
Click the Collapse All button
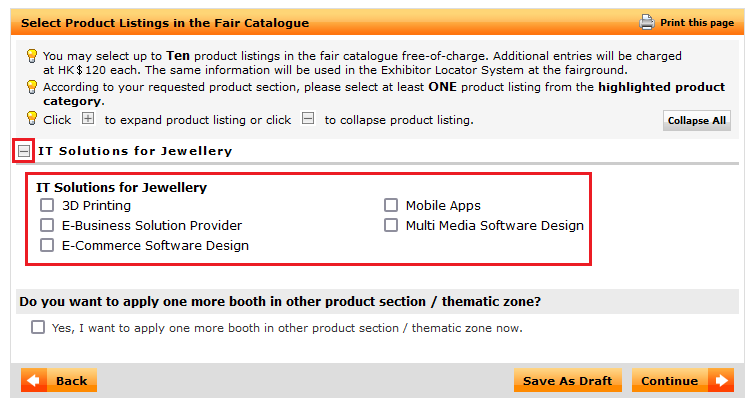pos(696,120)
